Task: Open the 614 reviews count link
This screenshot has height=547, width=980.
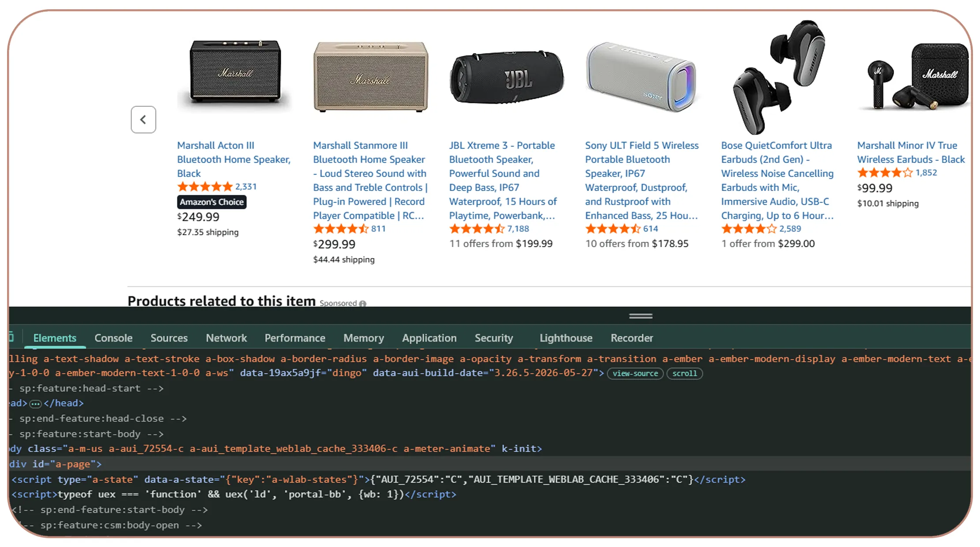Action: click(651, 229)
